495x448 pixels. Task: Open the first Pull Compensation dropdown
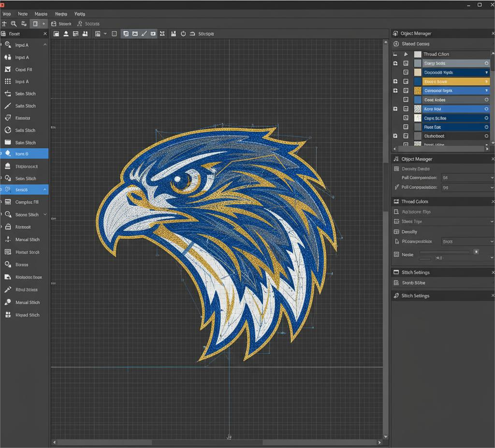pyautogui.click(x=492, y=178)
